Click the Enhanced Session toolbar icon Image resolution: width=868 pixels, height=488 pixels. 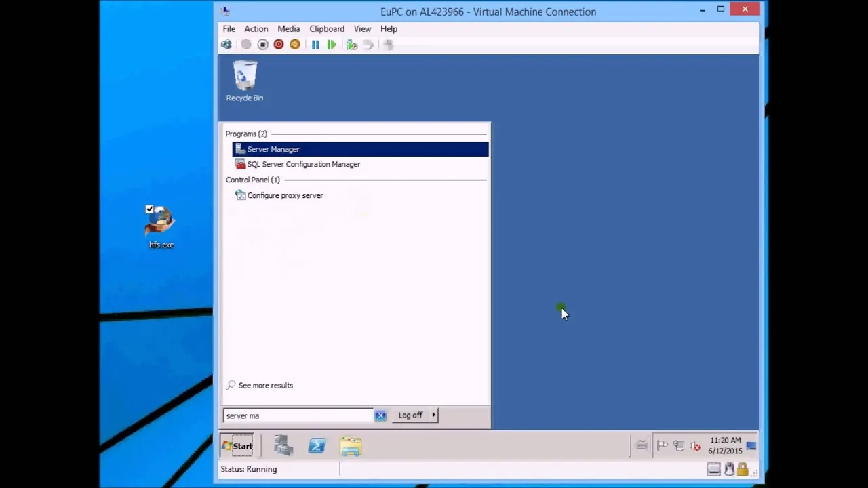389,45
